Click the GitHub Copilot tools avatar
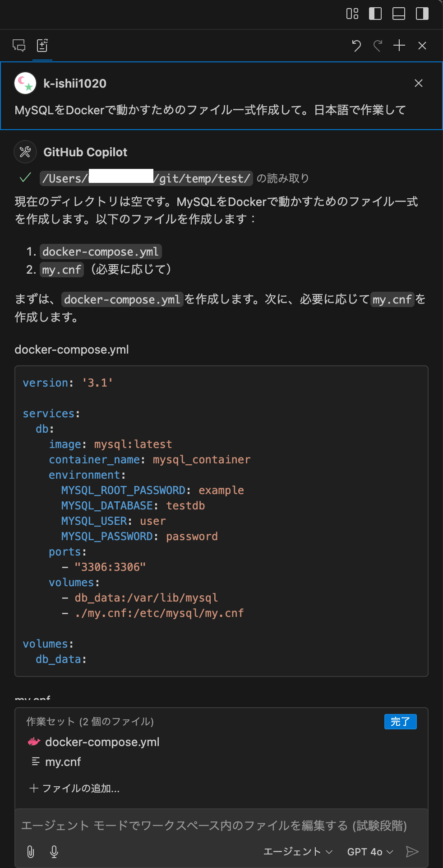 pos(25,152)
